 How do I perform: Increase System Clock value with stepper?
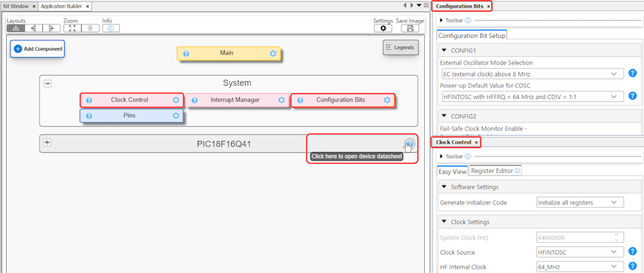616,235
